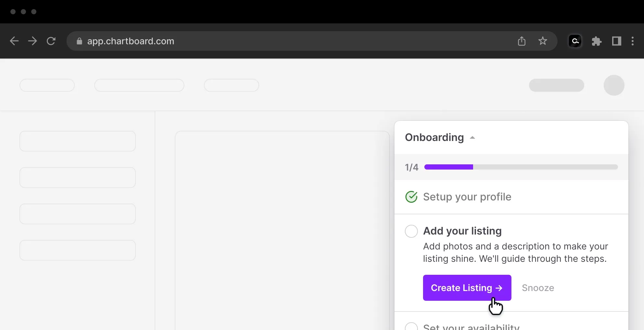Click the Create Listing button

(467, 288)
